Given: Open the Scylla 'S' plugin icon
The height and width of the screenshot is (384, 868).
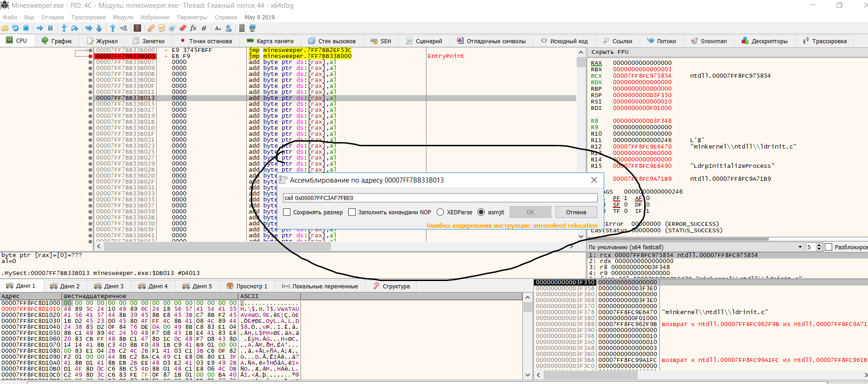Looking at the screenshot, I should tap(137, 28).
